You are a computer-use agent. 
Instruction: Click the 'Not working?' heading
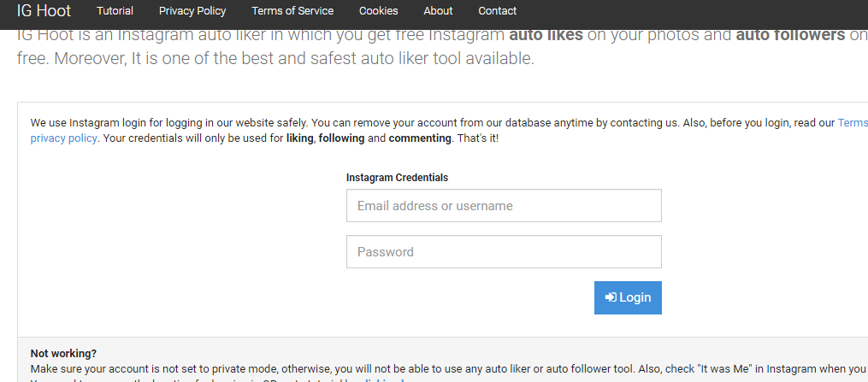pyautogui.click(x=63, y=353)
